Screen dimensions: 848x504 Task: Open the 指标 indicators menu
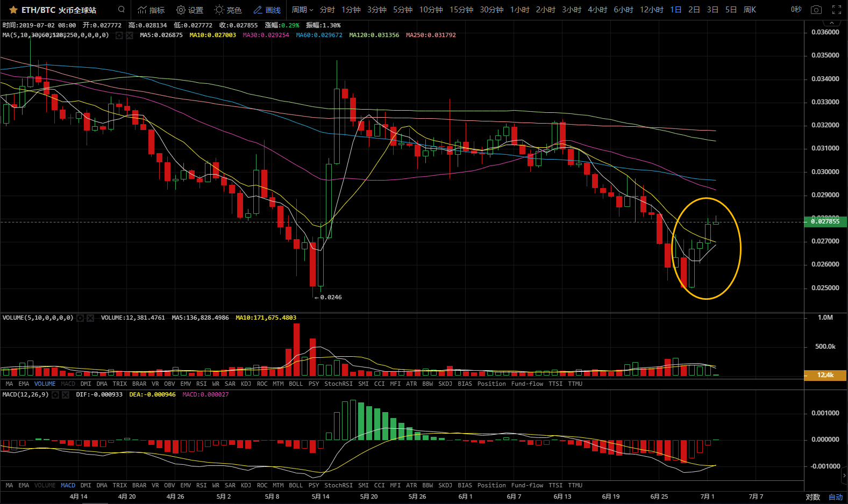click(151, 10)
